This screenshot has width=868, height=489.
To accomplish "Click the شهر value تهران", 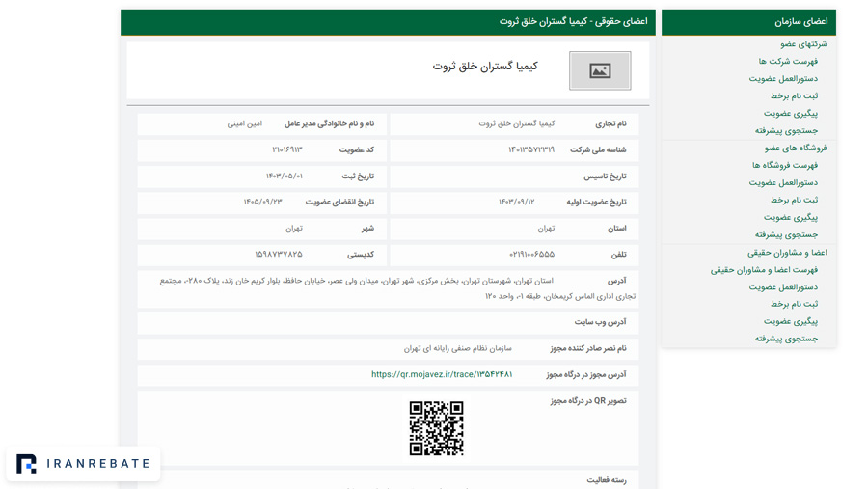I will [294, 229].
